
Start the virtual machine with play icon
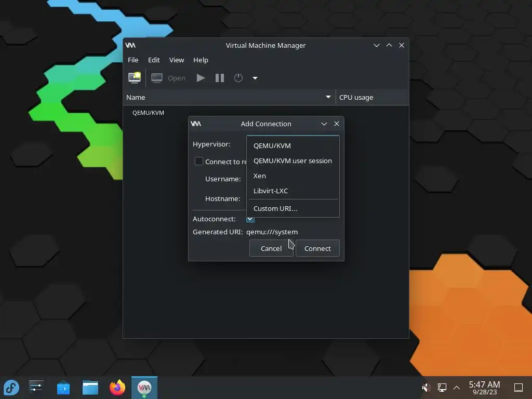pyautogui.click(x=201, y=78)
